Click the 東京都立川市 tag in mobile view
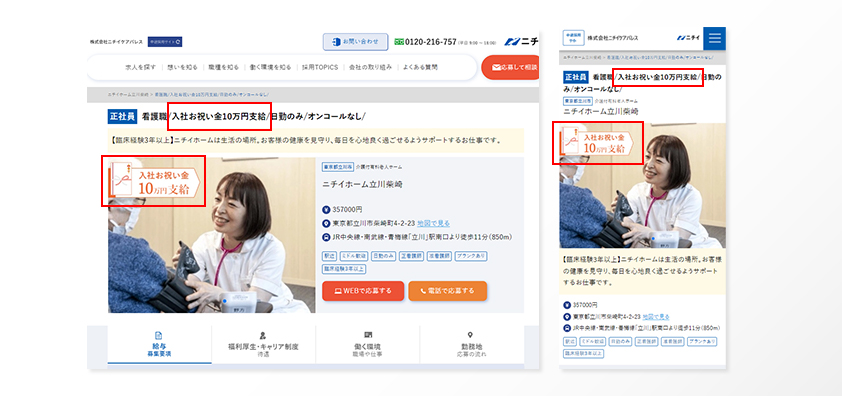This screenshot has width=842, height=396. click(x=577, y=101)
